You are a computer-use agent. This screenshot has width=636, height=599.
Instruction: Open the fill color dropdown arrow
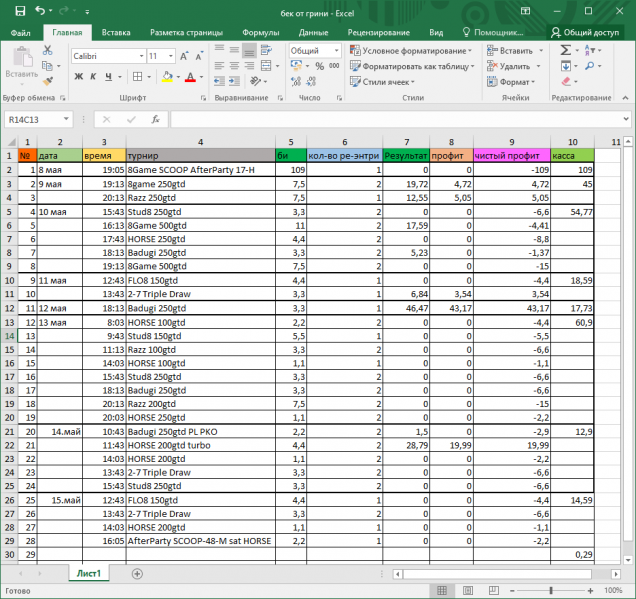pyautogui.click(x=178, y=77)
